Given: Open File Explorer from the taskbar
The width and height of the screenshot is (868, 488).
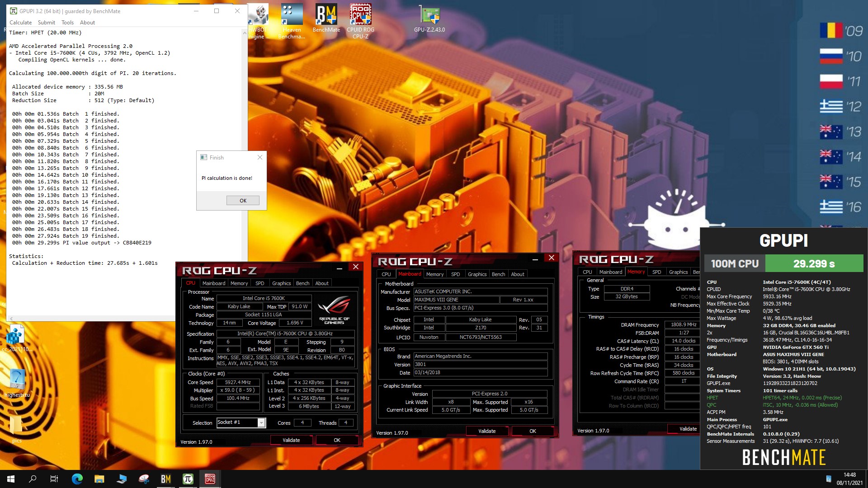Looking at the screenshot, I should click(x=99, y=479).
